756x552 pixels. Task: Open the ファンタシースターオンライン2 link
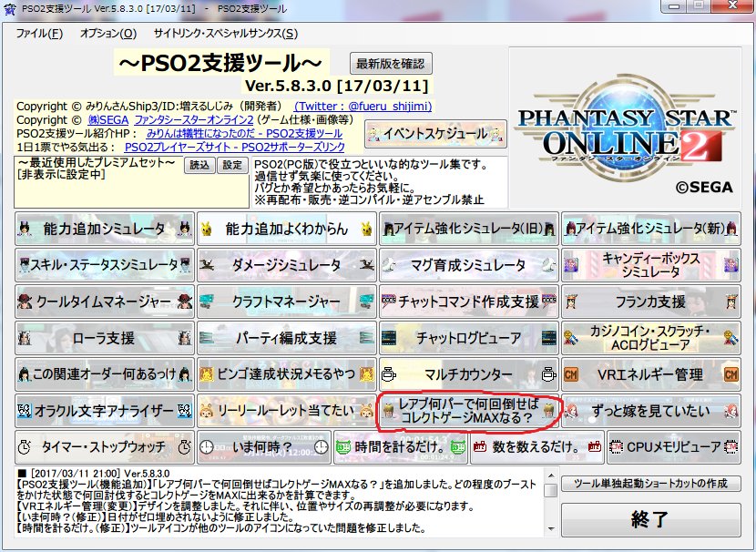(193, 119)
